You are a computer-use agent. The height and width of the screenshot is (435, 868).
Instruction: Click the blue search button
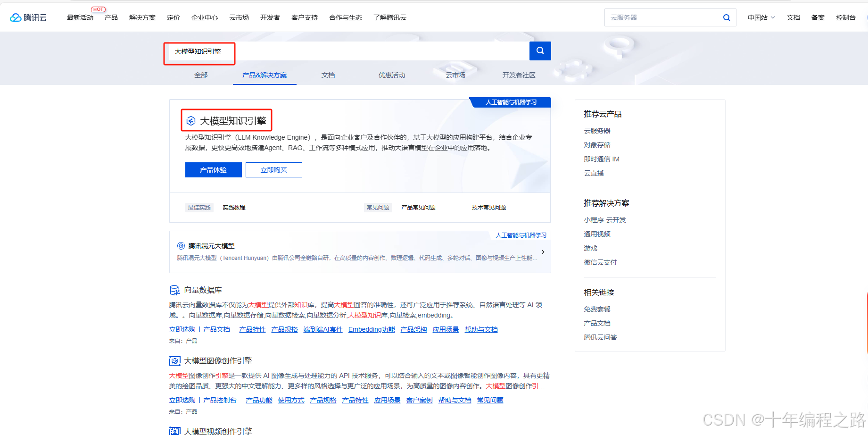(540, 51)
